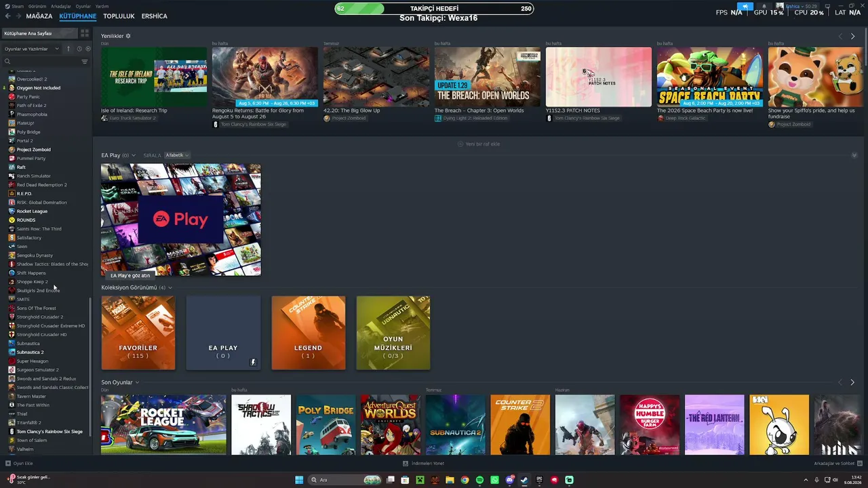Open the OYUN MÜZİKLERİ collection tile
The width and height of the screenshot is (868, 488).
[393, 333]
